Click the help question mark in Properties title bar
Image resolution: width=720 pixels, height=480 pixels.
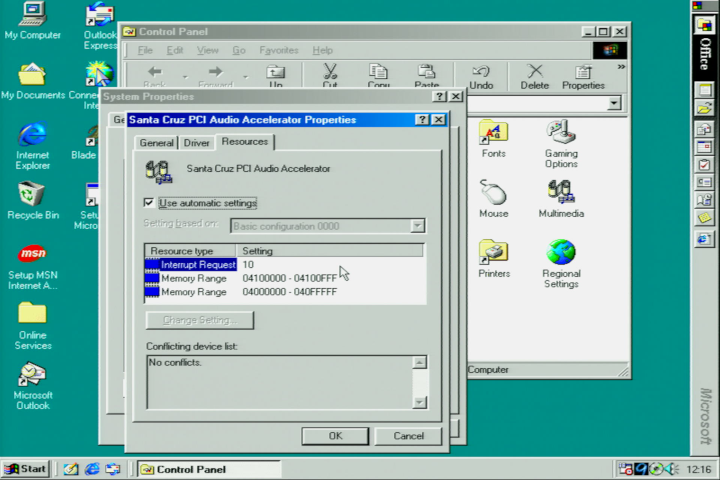(422, 120)
